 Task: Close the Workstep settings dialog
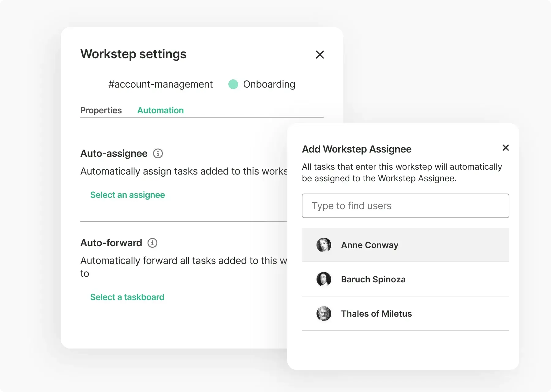(x=320, y=55)
